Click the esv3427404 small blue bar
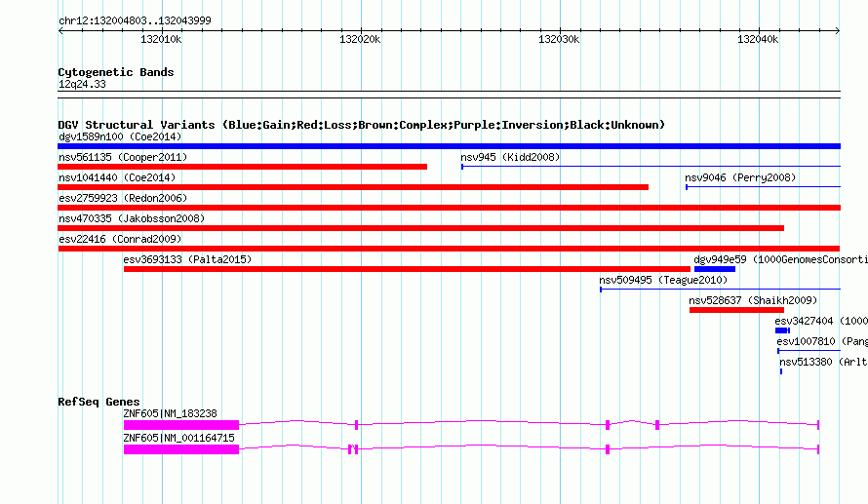 (x=782, y=330)
